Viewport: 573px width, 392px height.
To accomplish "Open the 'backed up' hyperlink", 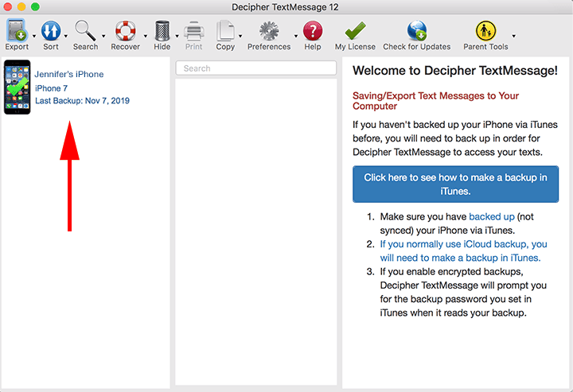I will tap(492, 216).
